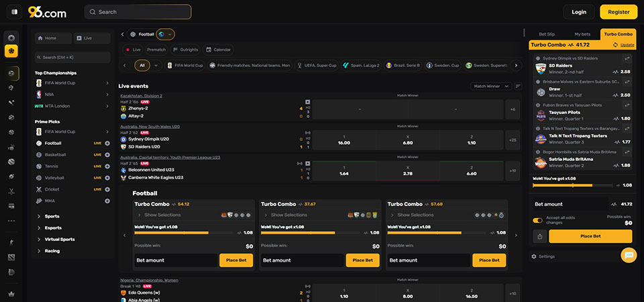Click the bet slip x1.08 bonus progress bar

coord(572,185)
